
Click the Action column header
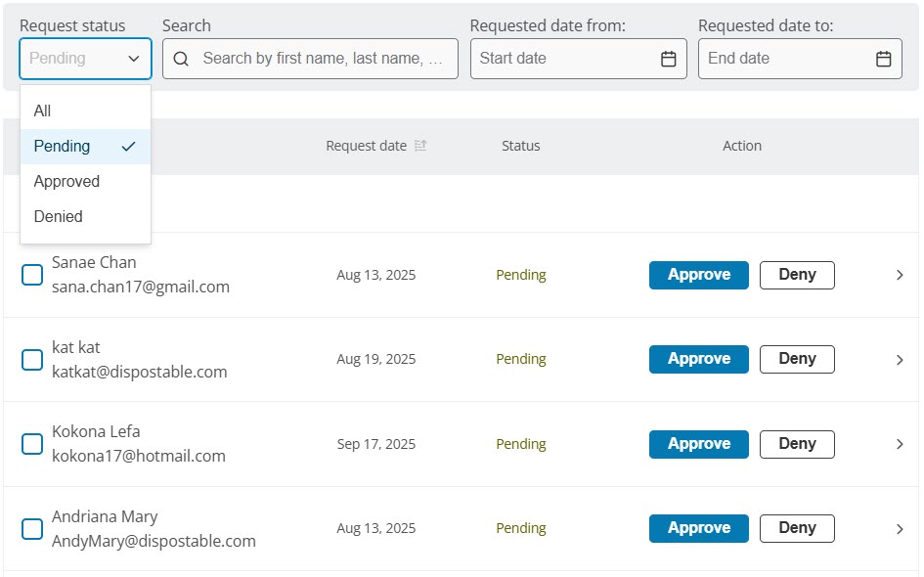point(742,146)
